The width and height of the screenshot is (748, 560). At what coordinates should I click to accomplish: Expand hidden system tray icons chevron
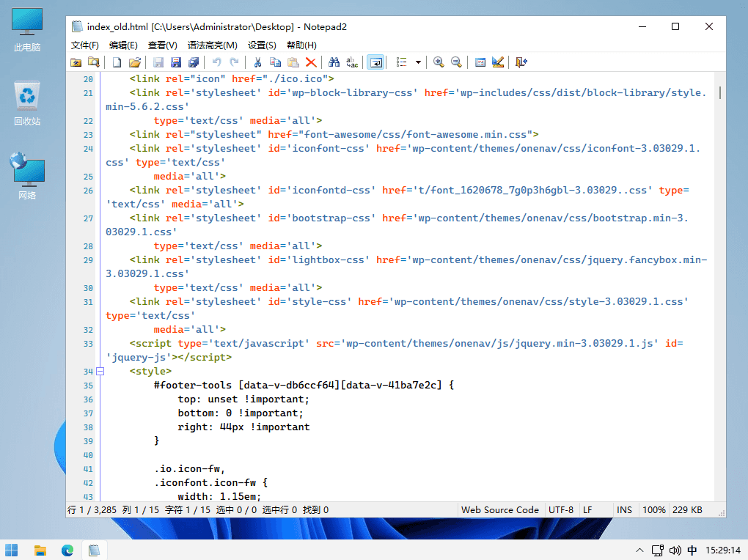click(x=639, y=550)
